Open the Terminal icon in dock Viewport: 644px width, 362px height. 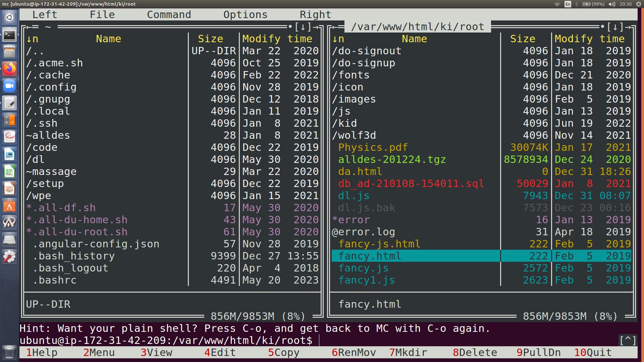click(x=9, y=35)
